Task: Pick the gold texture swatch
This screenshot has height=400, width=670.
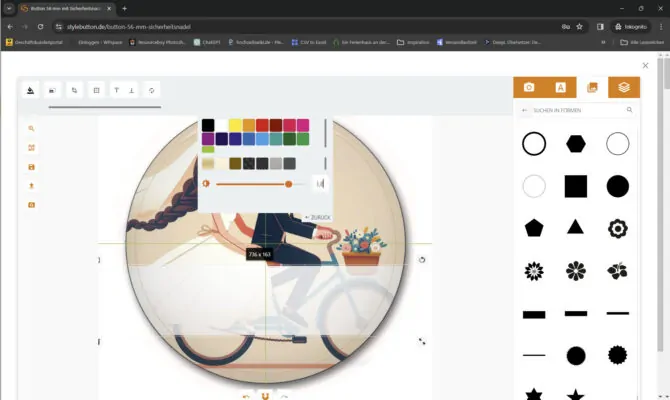Action: pos(208,163)
